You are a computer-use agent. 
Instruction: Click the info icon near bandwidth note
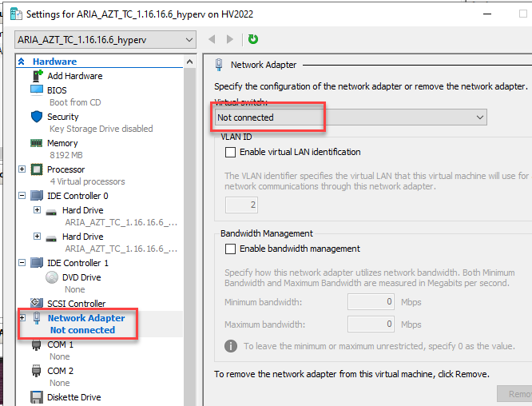click(x=231, y=346)
